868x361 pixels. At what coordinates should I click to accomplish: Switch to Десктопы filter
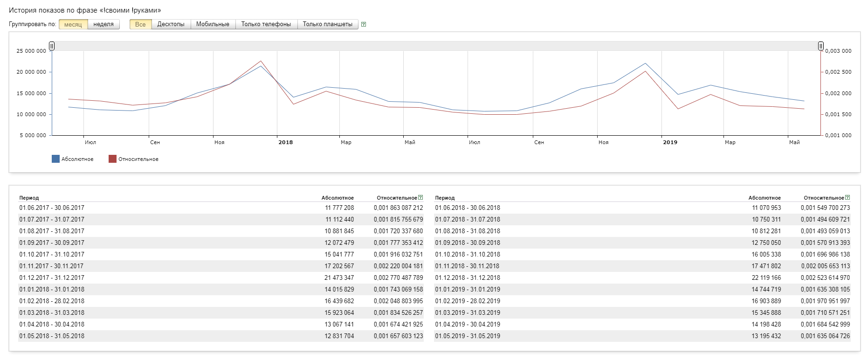click(171, 24)
